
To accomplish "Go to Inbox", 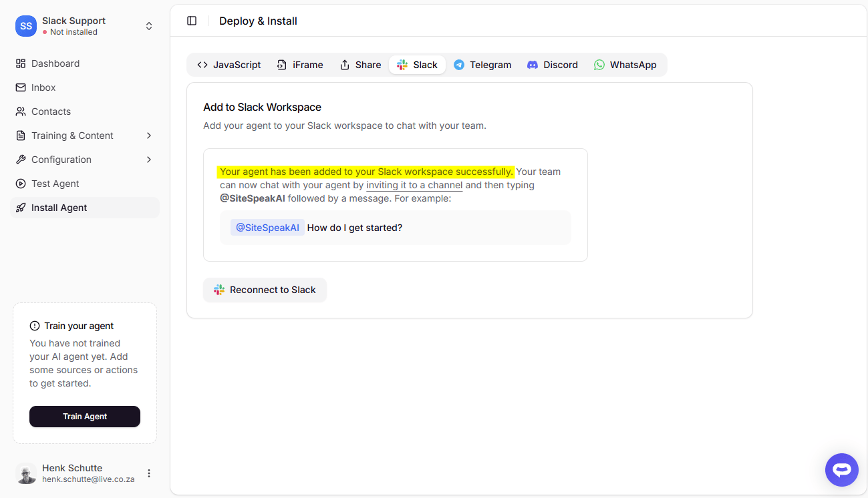I will click(85, 87).
